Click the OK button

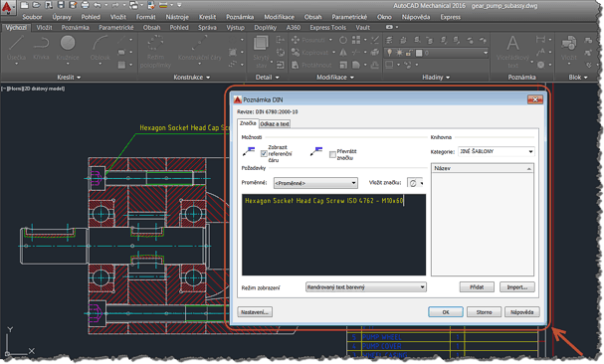[x=446, y=312]
